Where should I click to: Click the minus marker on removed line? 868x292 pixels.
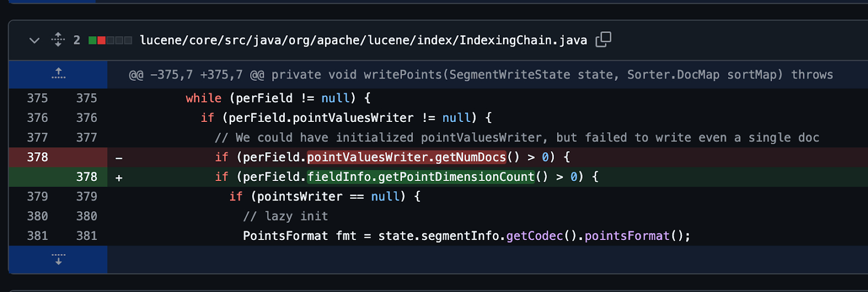tap(119, 158)
